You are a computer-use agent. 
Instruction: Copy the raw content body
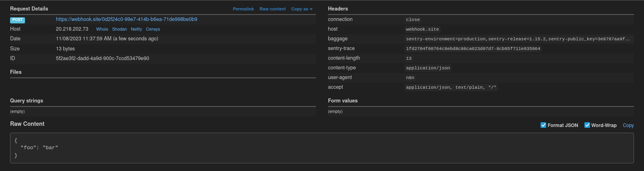tap(628, 125)
